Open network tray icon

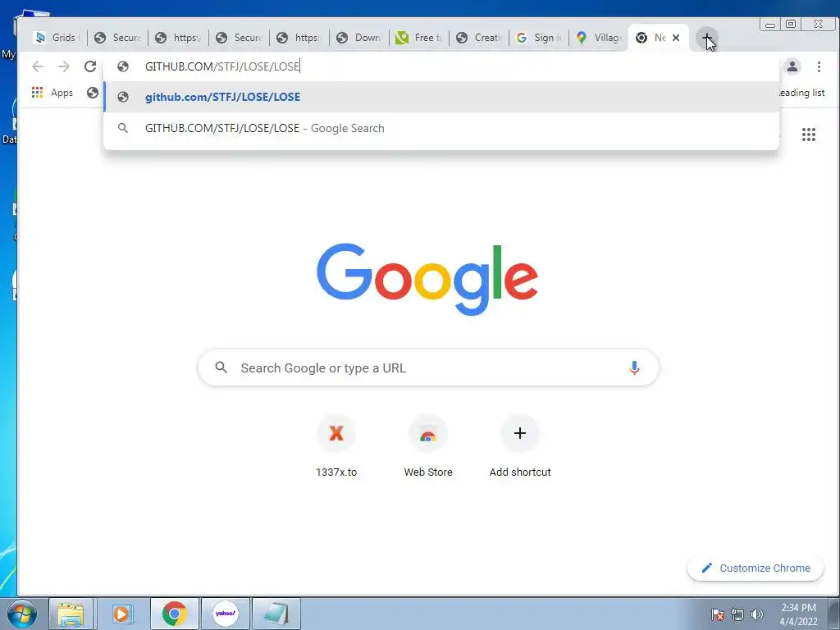tap(737, 614)
